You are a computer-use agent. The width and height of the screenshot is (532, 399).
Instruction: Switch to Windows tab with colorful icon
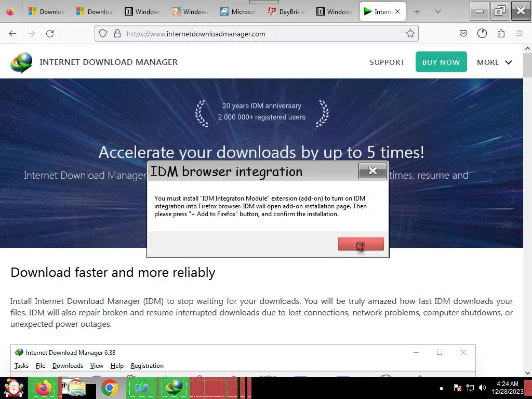click(190, 11)
